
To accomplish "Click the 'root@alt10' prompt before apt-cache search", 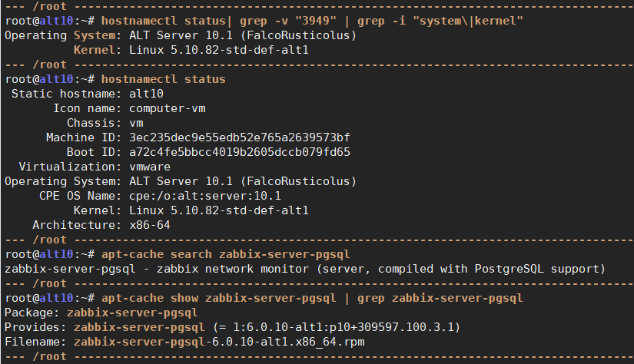I will tap(40, 254).
